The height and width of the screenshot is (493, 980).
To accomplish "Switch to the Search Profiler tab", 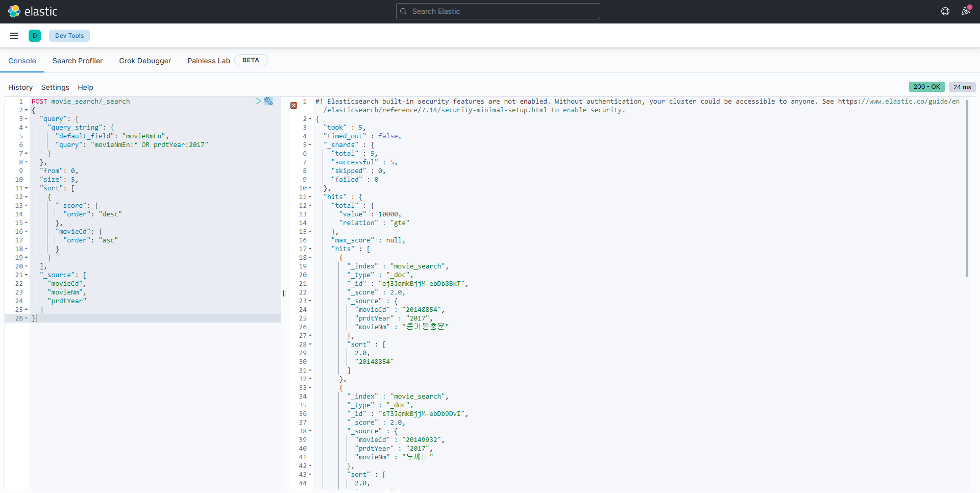I will [x=78, y=61].
